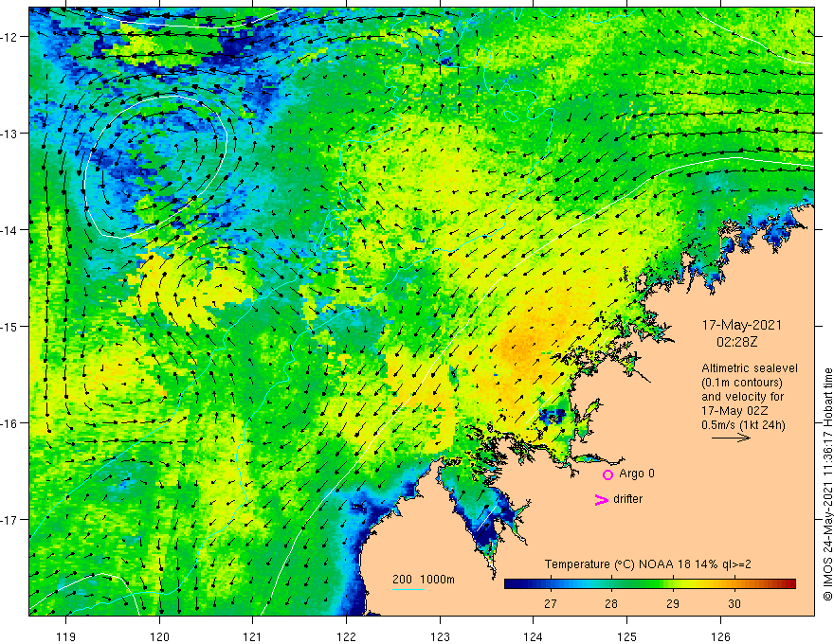Click the 125 longitude axis label

coord(627,636)
